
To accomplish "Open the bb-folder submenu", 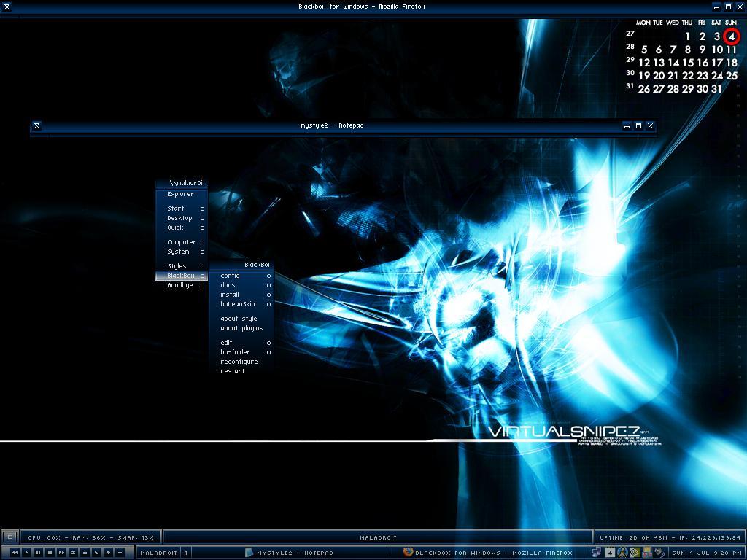I will (x=241, y=352).
